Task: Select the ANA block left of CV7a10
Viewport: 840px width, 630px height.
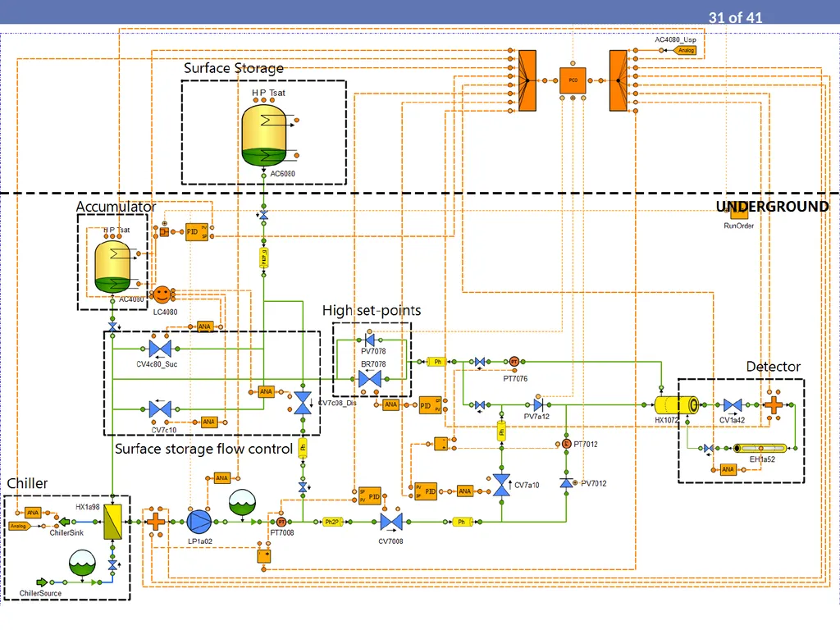Action: point(465,491)
